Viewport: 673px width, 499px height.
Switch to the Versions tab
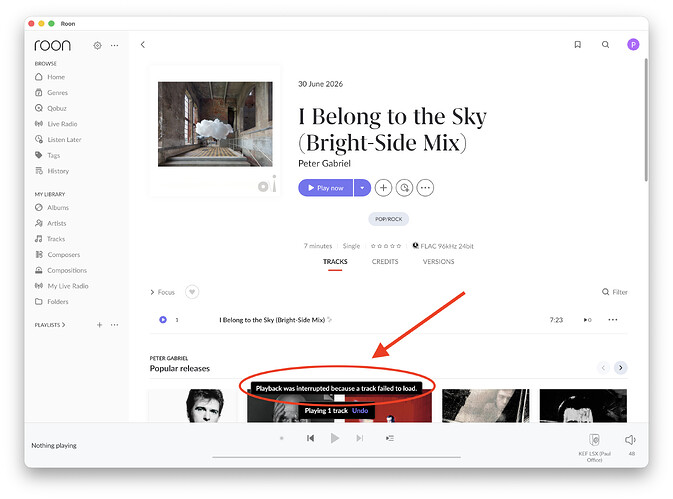click(x=438, y=261)
